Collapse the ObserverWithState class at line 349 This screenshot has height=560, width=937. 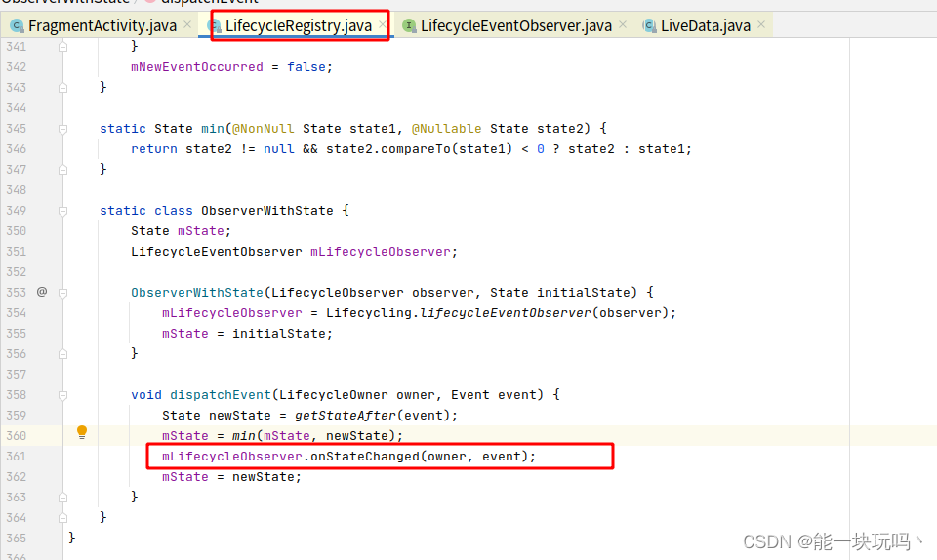click(x=62, y=211)
